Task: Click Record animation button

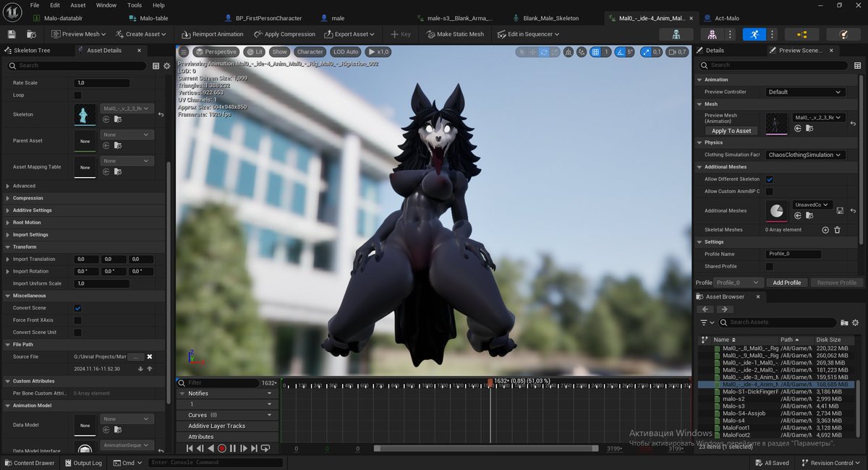Action: (221, 448)
